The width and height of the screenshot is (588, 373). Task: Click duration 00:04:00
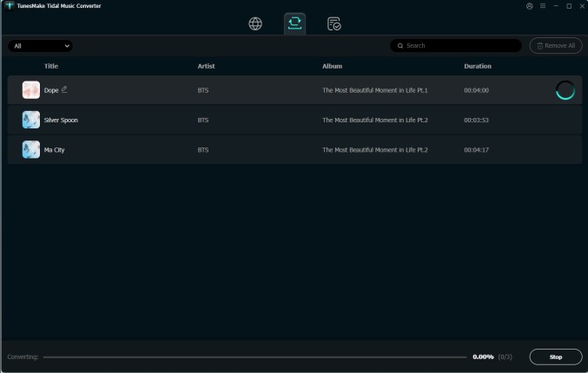click(476, 90)
